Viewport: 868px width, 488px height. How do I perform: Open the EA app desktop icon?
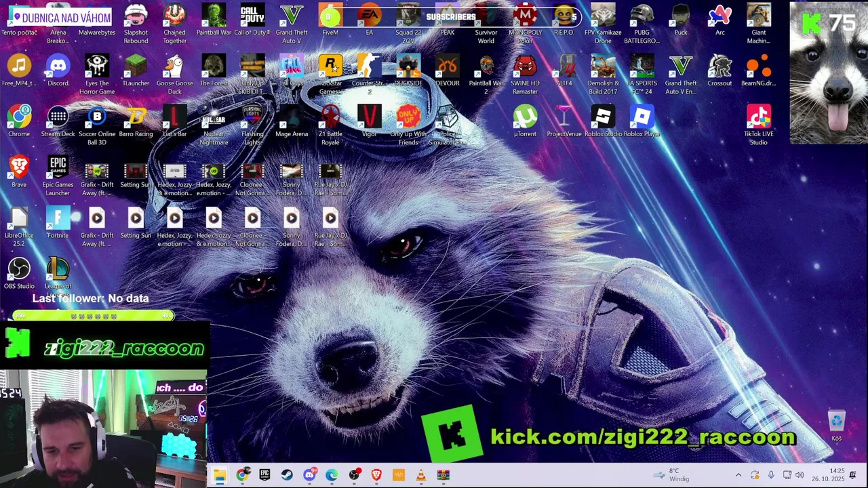369,20
